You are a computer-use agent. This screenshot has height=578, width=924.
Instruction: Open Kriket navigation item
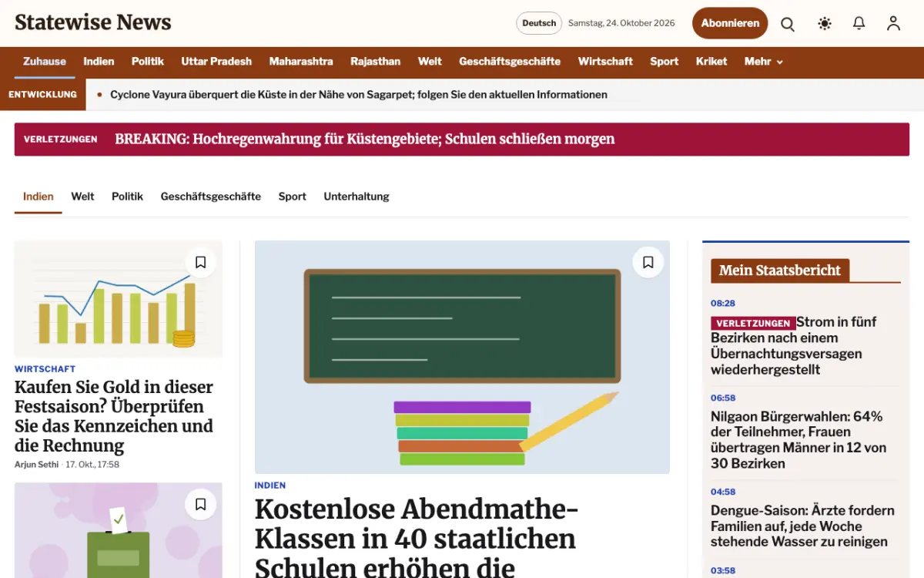click(x=711, y=62)
